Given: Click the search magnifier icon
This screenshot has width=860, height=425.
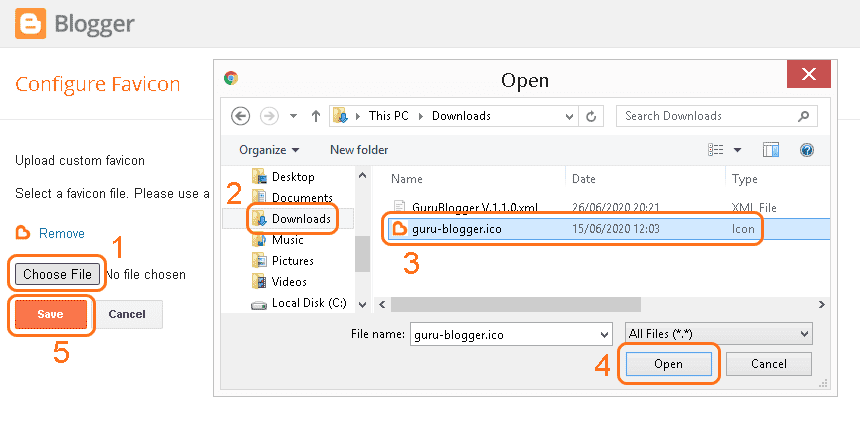Looking at the screenshot, I should tap(804, 116).
